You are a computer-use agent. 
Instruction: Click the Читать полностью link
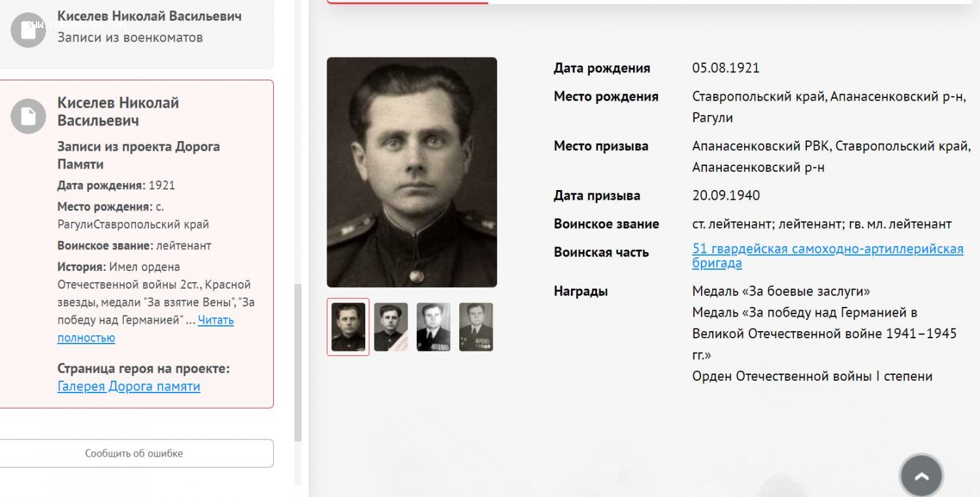point(146,329)
